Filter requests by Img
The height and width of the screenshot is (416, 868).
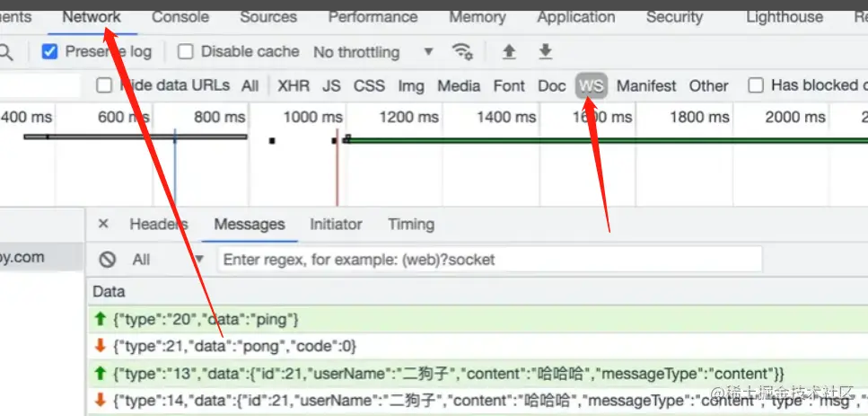coord(411,86)
